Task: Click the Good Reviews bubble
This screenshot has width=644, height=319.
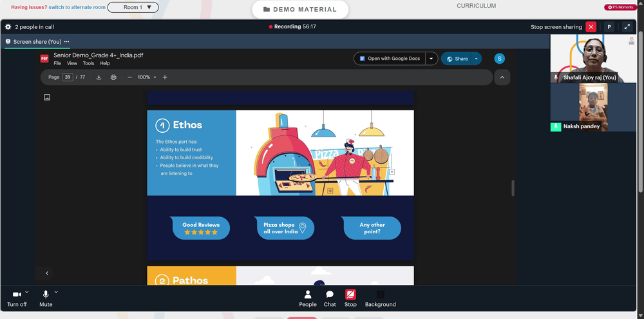Action: pyautogui.click(x=201, y=228)
